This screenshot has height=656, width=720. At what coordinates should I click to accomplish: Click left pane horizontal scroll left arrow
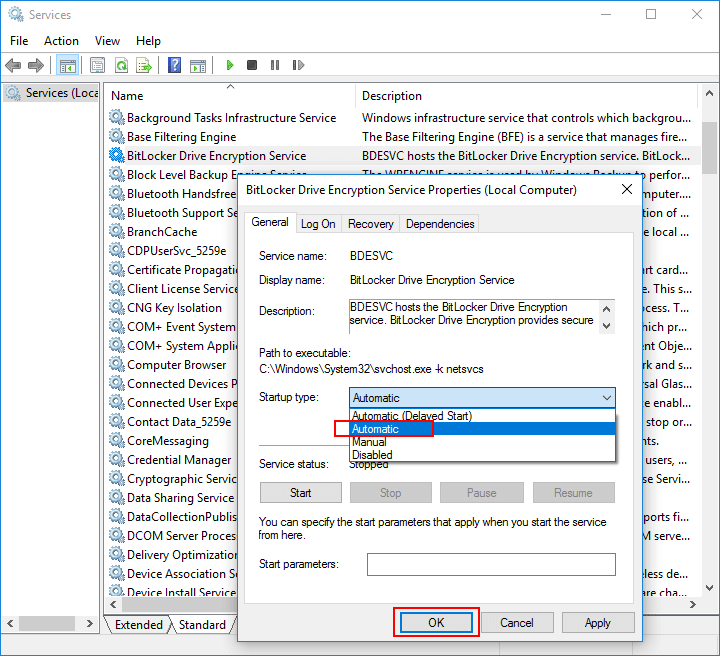pos(10,623)
